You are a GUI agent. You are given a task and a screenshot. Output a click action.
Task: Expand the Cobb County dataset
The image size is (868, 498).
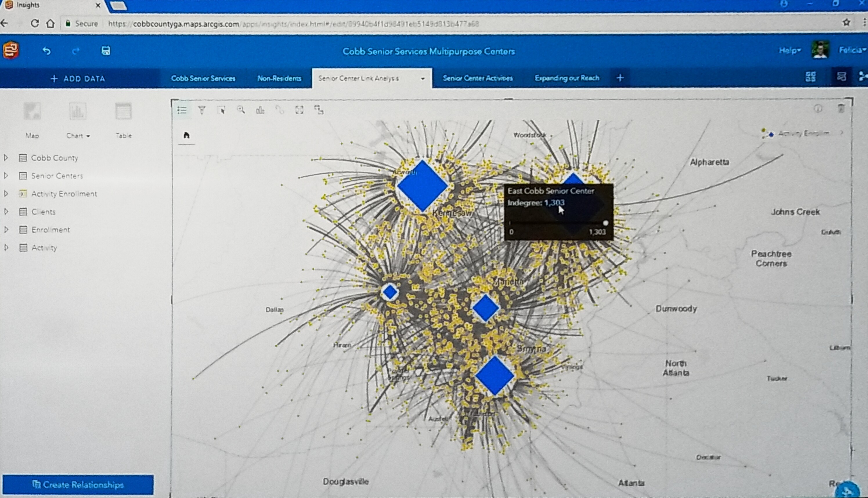pos(6,158)
